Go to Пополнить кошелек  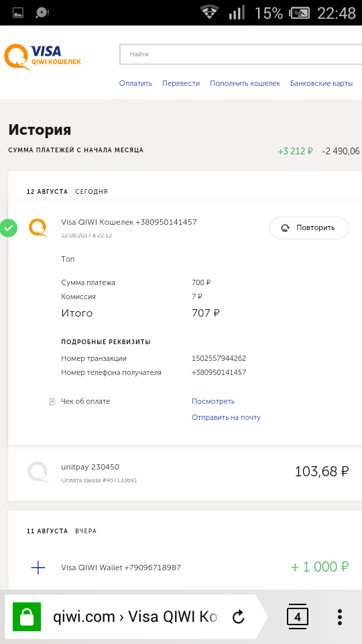pos(245,83)
